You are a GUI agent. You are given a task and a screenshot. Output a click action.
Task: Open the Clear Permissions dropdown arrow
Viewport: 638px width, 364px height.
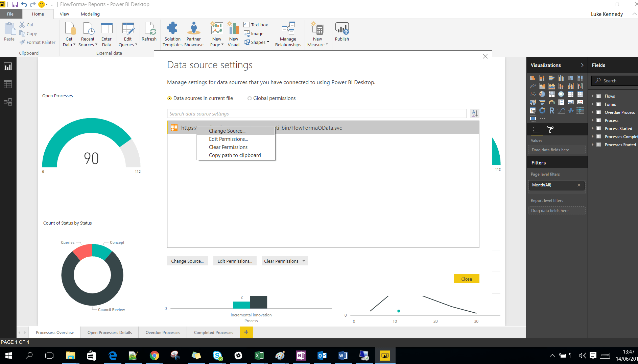304,261
